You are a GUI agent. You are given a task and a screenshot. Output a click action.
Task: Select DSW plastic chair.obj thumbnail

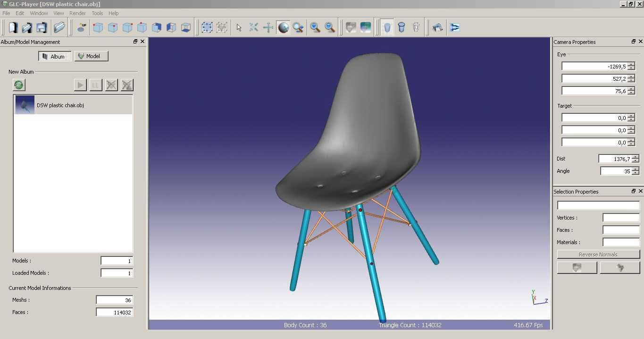[x=25, y=105]
